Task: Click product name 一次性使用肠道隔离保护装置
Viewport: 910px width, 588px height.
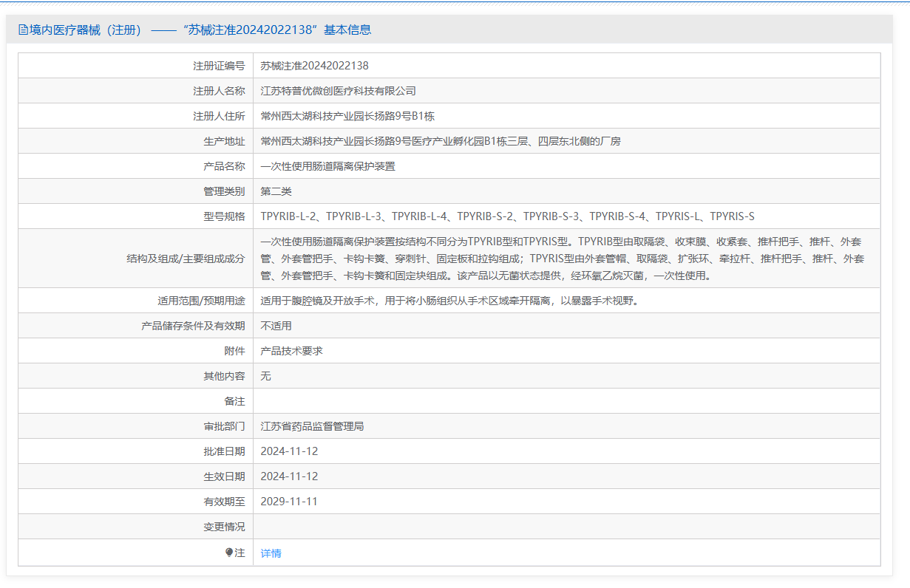Action: (x=327, y=166)
